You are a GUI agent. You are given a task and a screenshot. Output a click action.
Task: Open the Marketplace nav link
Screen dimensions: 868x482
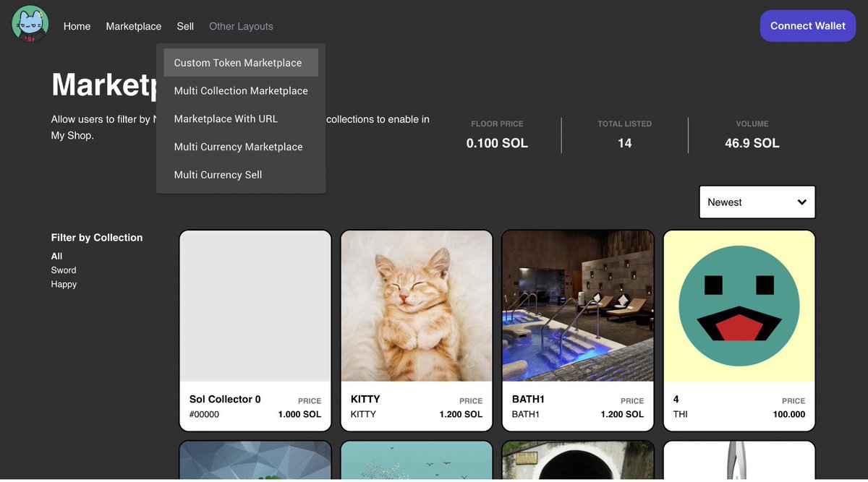tap(134, 26)
